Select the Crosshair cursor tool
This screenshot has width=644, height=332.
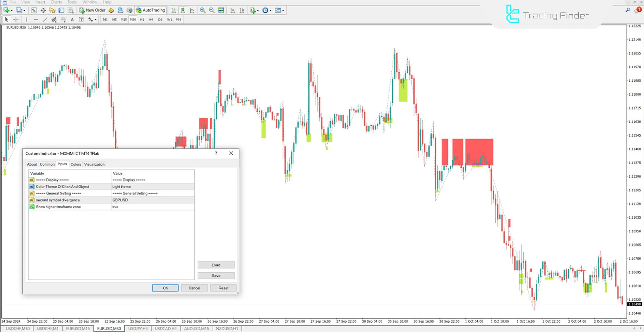point(16,19)
